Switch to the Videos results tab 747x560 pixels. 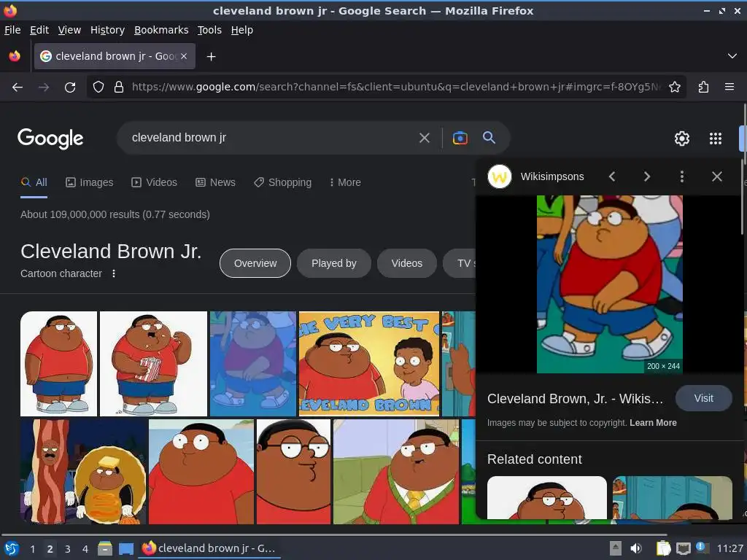point(155,182)
